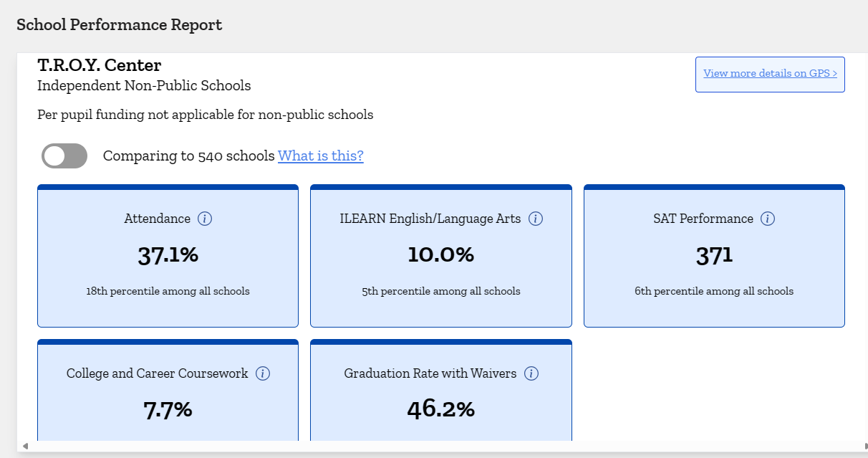This screenshot has height=458, width=868.
Task: Toggle the comparing to 540 schools switch
Action: tap(64, 156)
